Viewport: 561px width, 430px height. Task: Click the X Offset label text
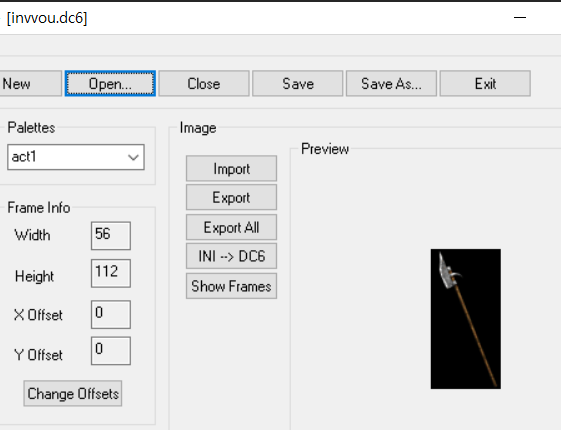38,315
